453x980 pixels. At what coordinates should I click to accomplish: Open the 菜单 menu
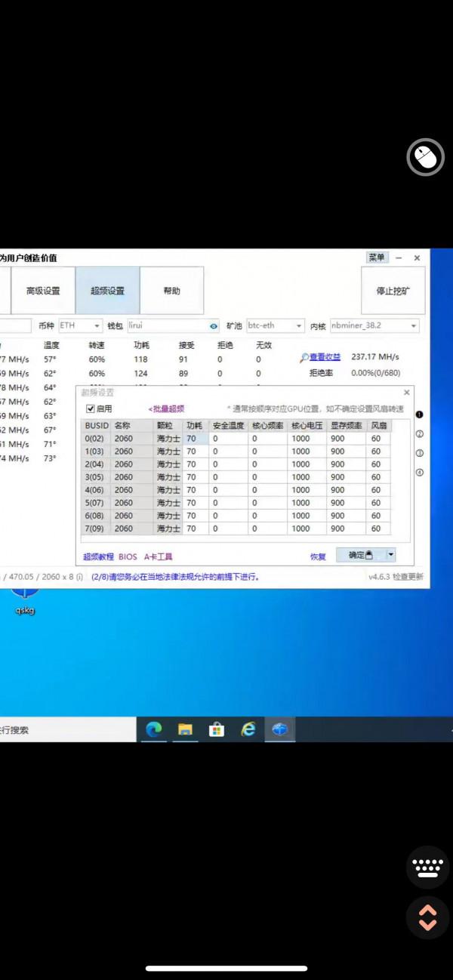tap(377, 257)
